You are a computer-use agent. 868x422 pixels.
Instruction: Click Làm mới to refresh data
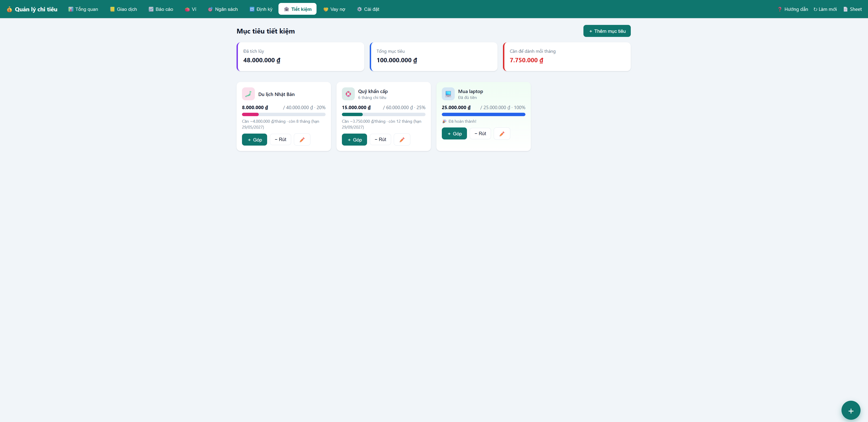tap(825, 9)
